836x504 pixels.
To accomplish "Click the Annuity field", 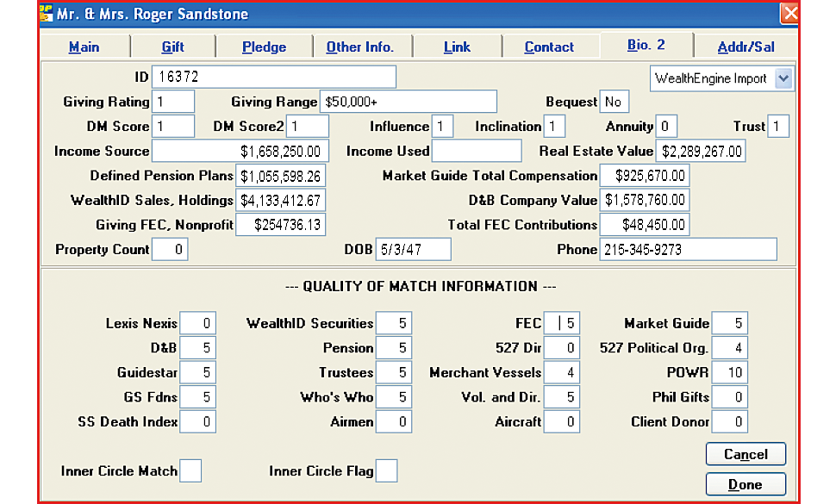I will [x=666, y=127].
